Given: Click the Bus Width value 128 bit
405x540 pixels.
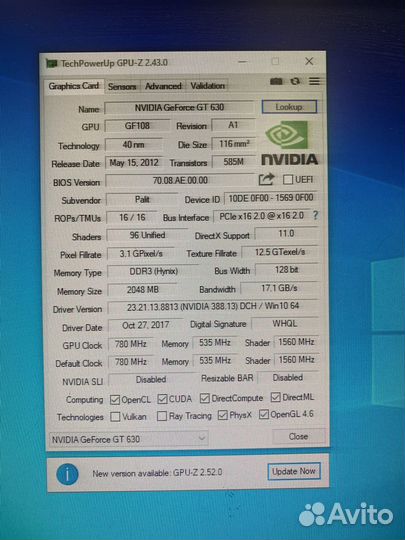Looking at the screenshot, I should coord(286,270).
